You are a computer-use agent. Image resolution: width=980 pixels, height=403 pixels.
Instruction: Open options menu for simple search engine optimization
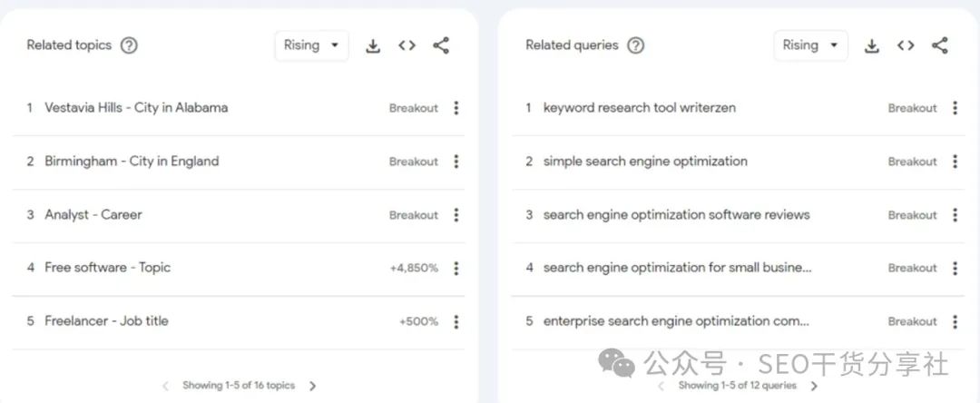955,162
